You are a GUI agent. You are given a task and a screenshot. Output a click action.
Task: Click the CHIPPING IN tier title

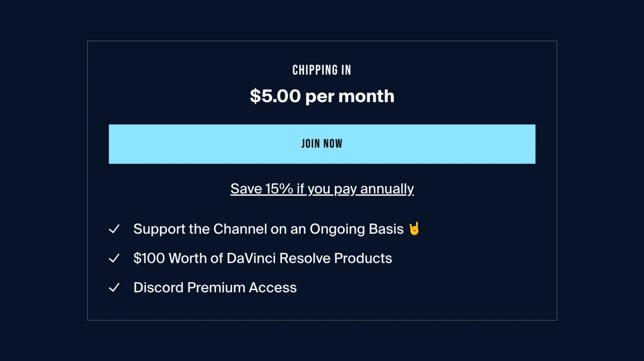click(322, 69)
